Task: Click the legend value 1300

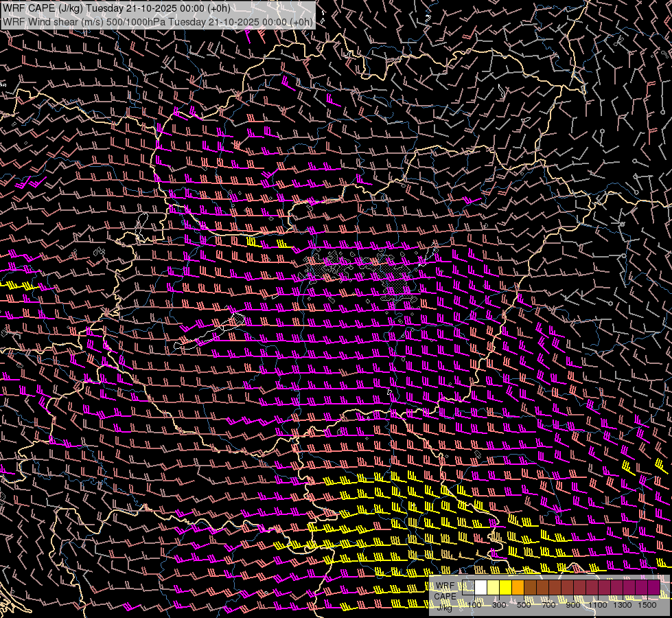Action: point(623,605)
